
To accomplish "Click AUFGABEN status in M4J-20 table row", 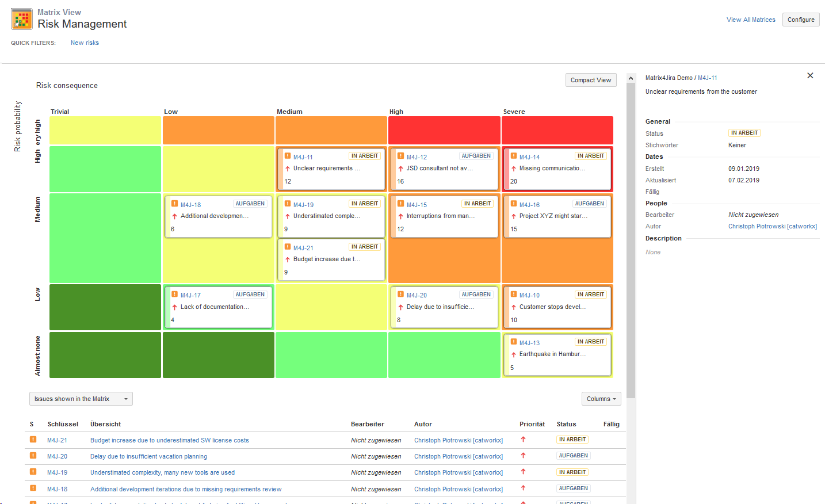I will [574, 456].
